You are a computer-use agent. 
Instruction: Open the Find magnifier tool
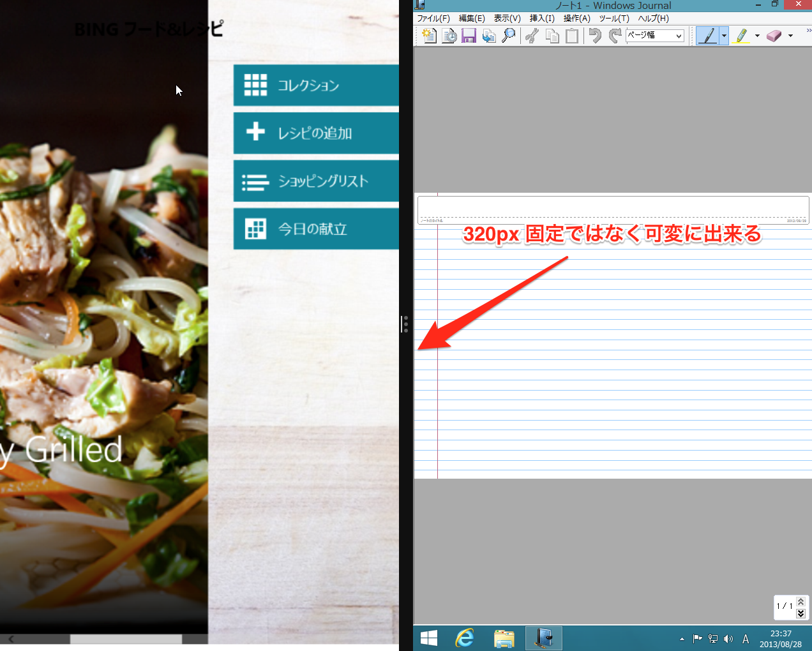[x=508, y=36]
